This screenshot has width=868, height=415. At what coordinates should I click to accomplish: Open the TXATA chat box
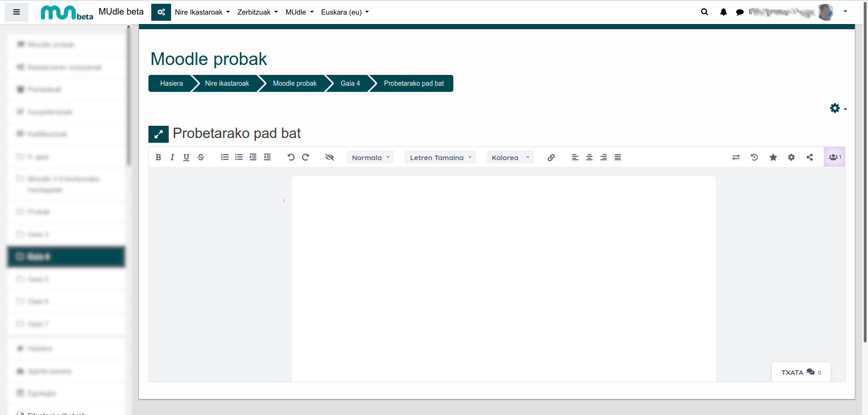tap(801, 372)
